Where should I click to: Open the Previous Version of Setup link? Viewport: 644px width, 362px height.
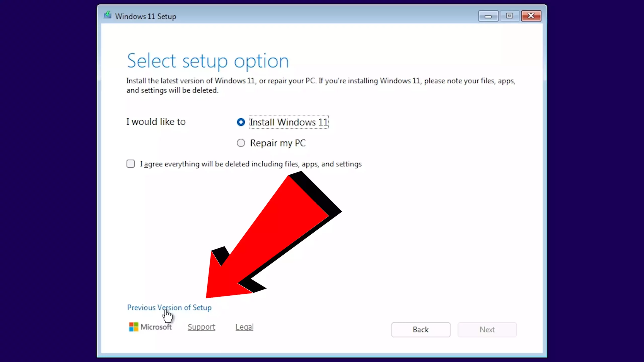tap(169, 307)
